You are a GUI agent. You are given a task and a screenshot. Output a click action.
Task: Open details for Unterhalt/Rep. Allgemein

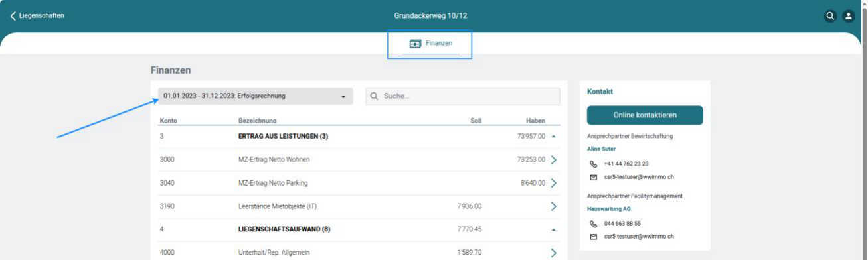point(554,253)
